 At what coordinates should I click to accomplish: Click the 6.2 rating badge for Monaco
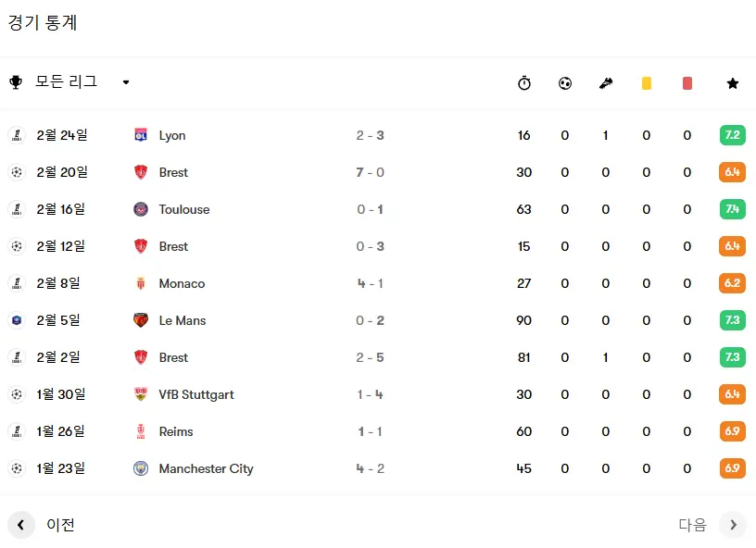click(732, 283)
